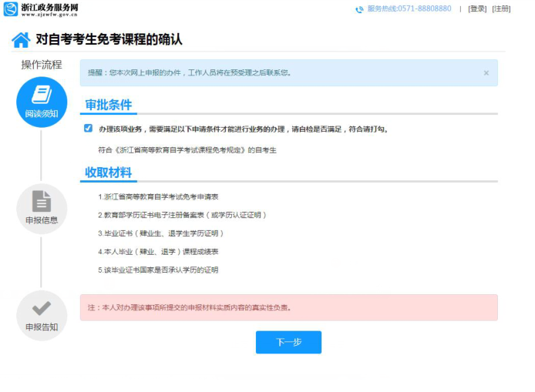Click the 收取材料 section heading
The image size is (535, 392).
pos(108,172)
